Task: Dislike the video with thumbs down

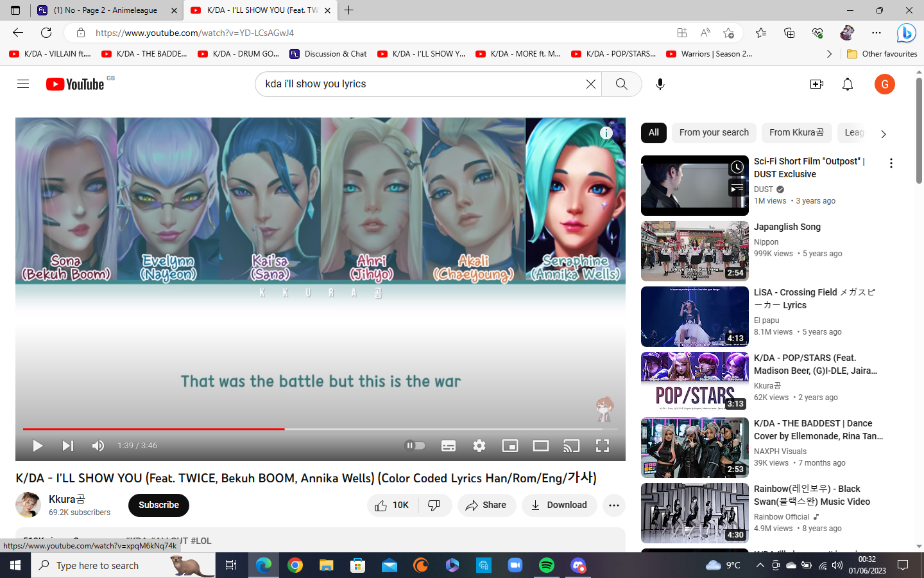Action: coord(434,505)
